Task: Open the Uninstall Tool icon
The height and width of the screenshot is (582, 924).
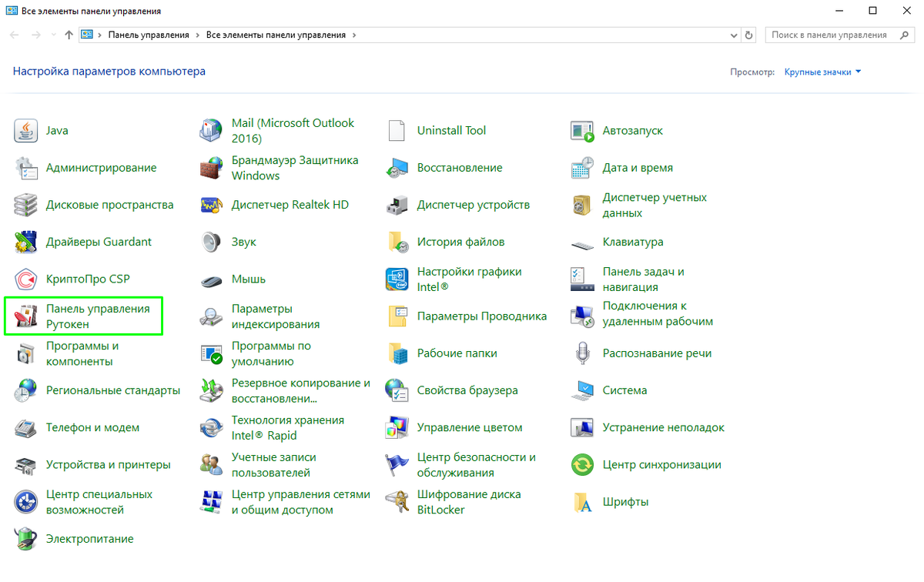Action: tap(397, 131)
